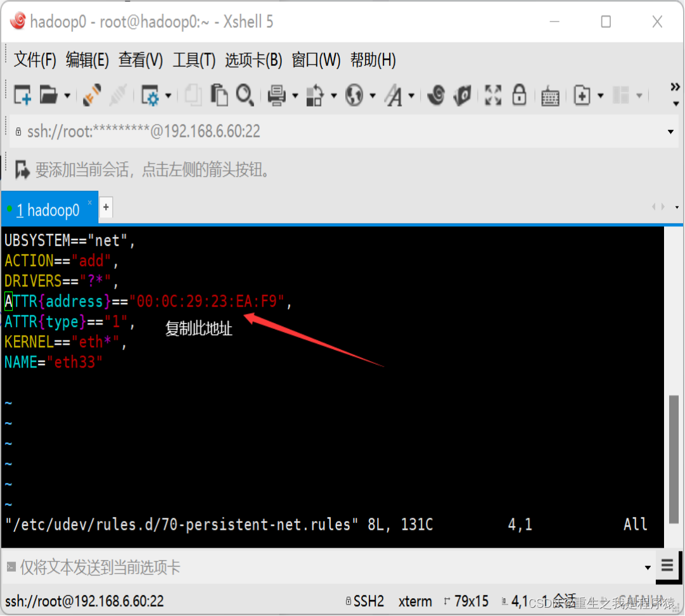Viewport: 685px width, 616px height.
Task: Expand the file transfer dropdown arrow
Action: (x=334, y=95)
